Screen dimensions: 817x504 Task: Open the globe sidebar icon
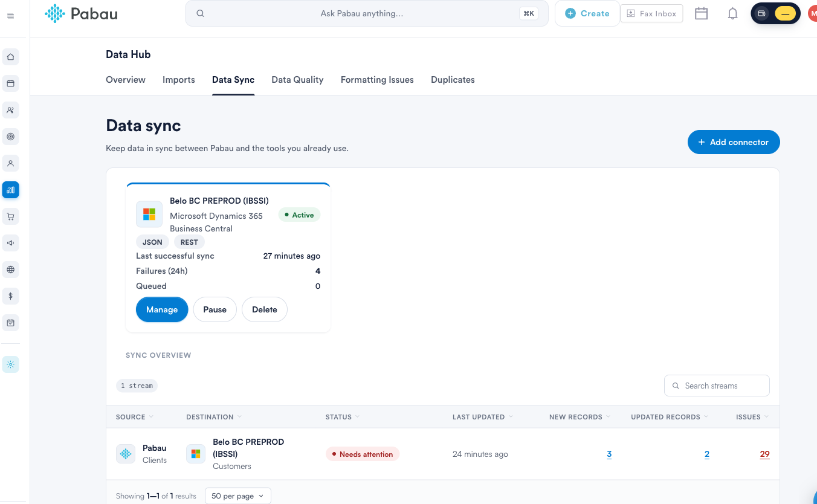click(x=10, y=270)
